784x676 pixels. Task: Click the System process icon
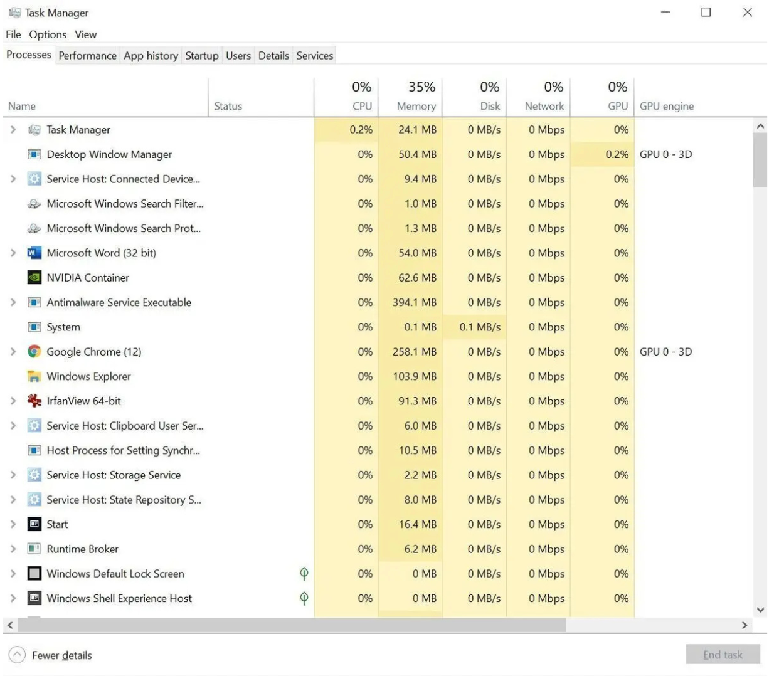(34, 327)
